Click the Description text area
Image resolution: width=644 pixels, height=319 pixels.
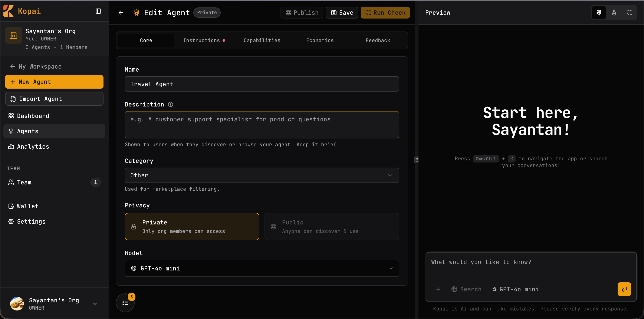pyautogui.click(x=262, y=125)
